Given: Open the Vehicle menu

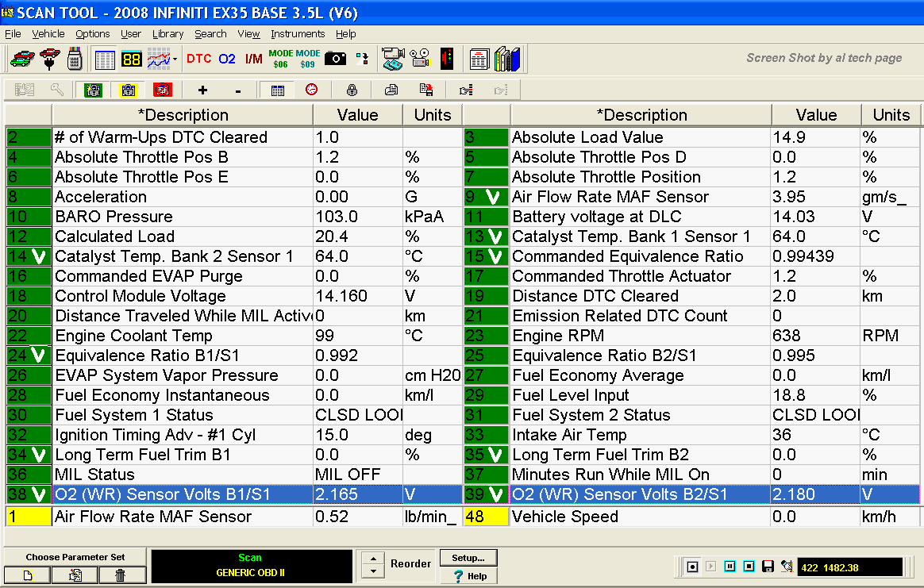Looking at the screenshot, I should pyautogui.click(x=48, y=34).
